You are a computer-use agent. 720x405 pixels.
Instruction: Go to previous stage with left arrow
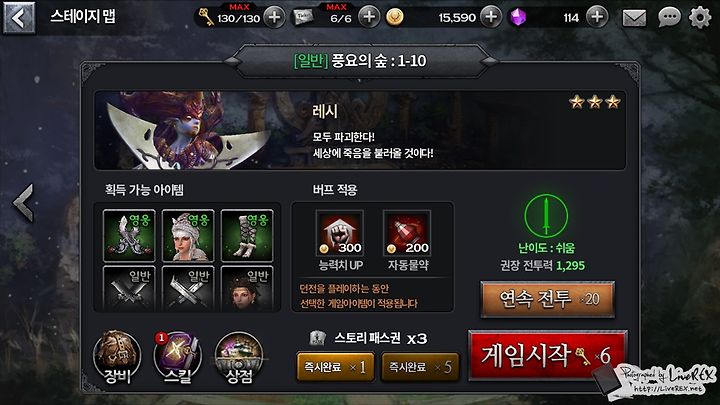23,202
